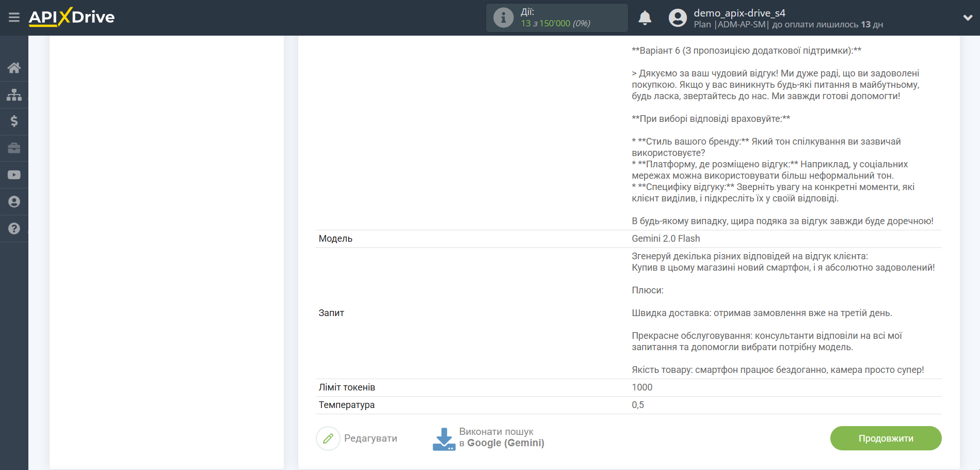Image resolution: width=980 pixels, height=470 pixels.
Task: Click the Запит label
Action: pos(331,313)
